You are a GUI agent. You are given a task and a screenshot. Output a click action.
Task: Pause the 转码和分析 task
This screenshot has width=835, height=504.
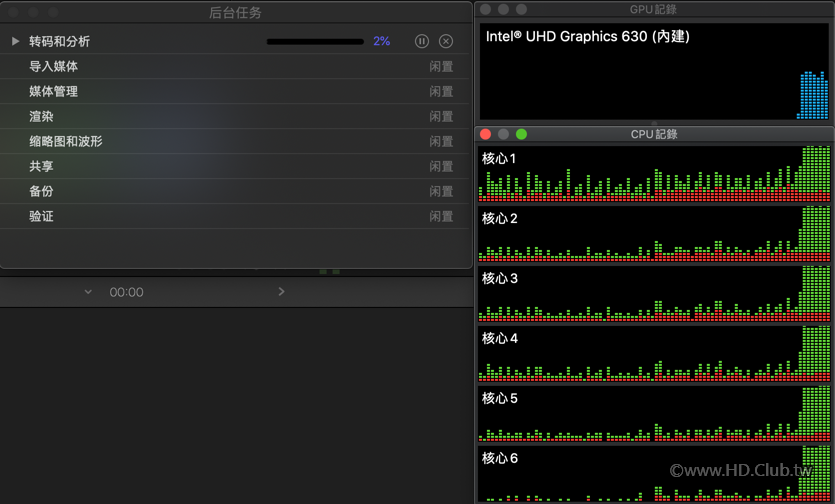coord(422,41)
